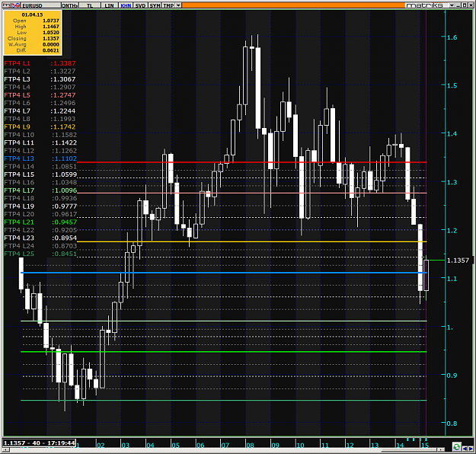Click the SVD toolbar button
476x454 pixels.
[x=141, y=5]
